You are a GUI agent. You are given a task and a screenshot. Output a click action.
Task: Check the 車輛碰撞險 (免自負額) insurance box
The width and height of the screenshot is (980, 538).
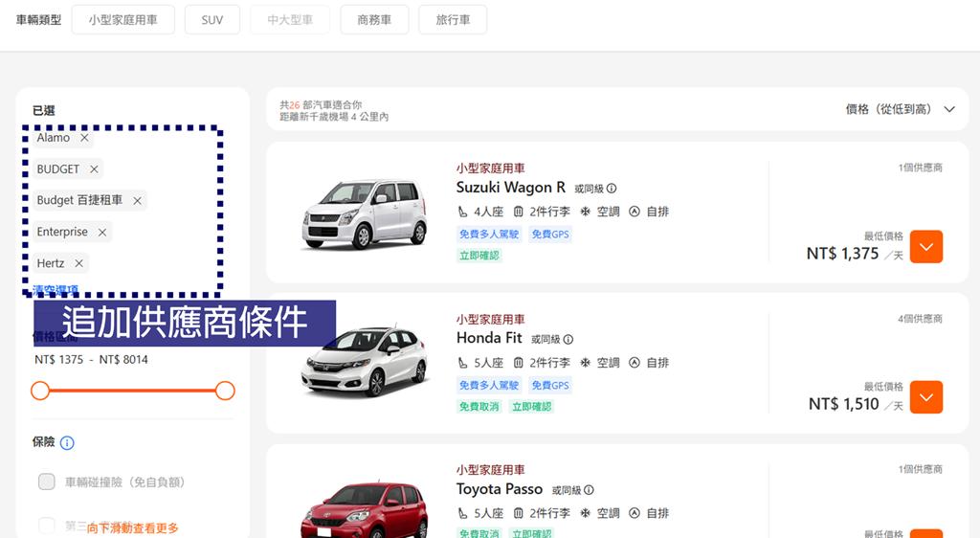coord(47,482)
